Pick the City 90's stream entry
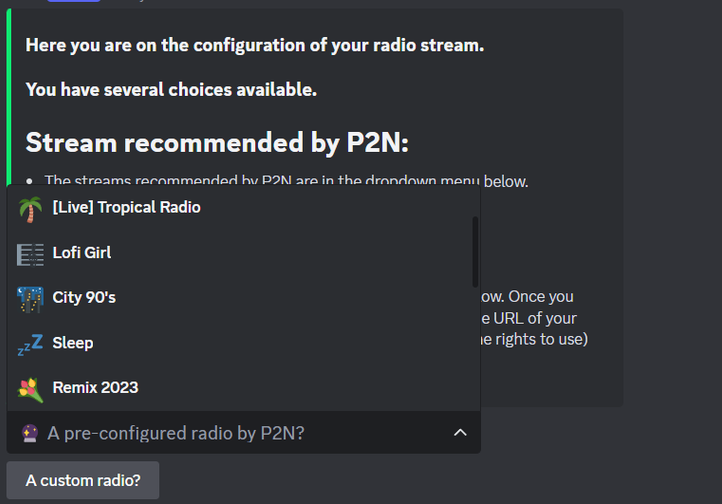 pyautogui.click(x=244, y=298)
